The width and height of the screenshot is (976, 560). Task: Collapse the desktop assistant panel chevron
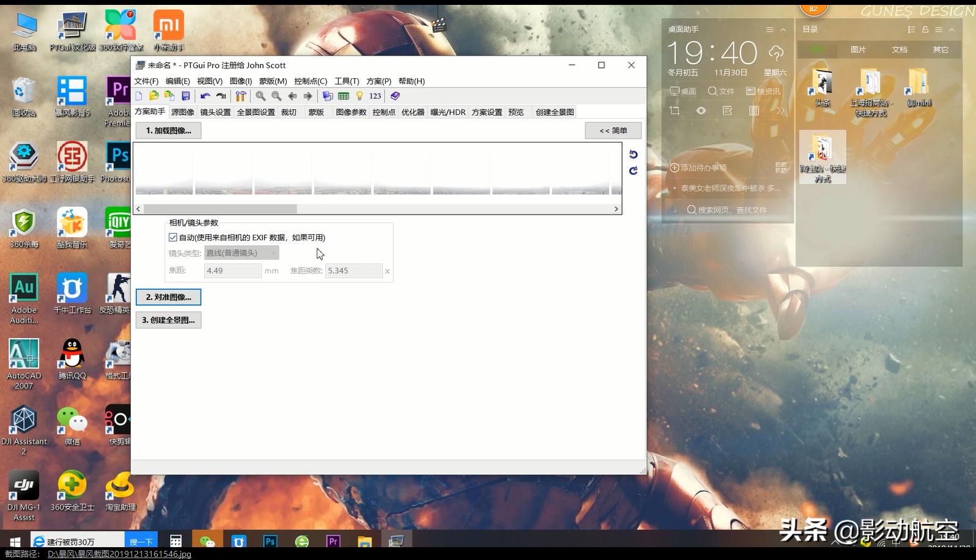point(783,29)
